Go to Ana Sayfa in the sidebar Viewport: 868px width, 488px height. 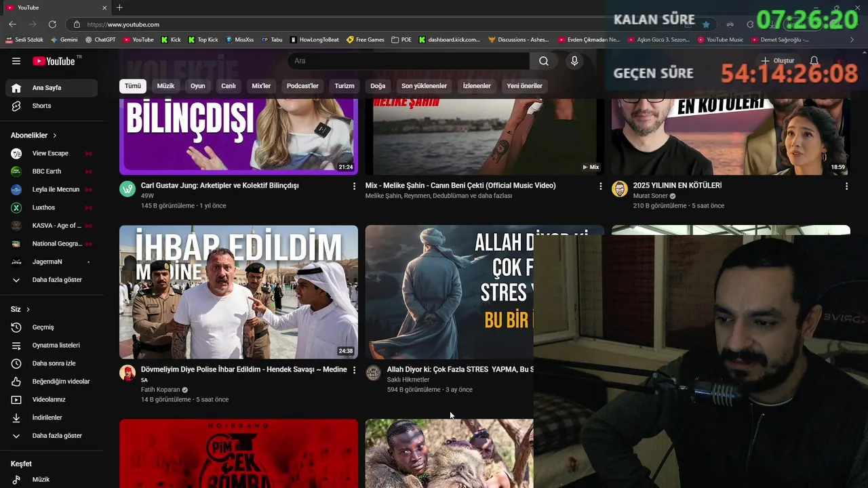(x=52, y=87)
